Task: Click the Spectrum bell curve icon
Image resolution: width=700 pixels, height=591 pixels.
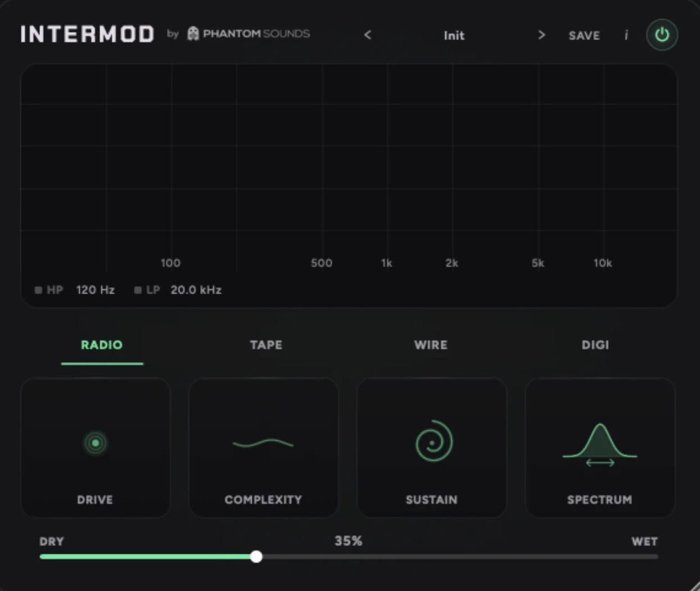Action: (600, 444)
